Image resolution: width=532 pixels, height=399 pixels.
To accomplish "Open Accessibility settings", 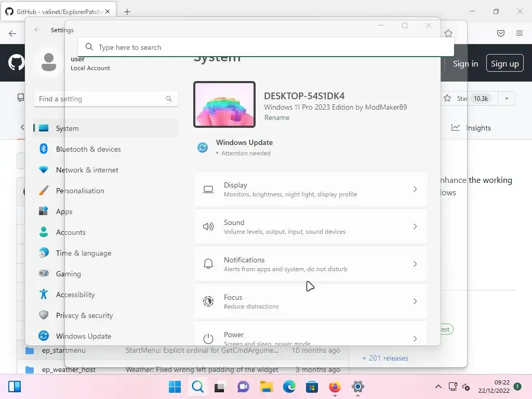I will pyautogui.click(x=105, y=295).
